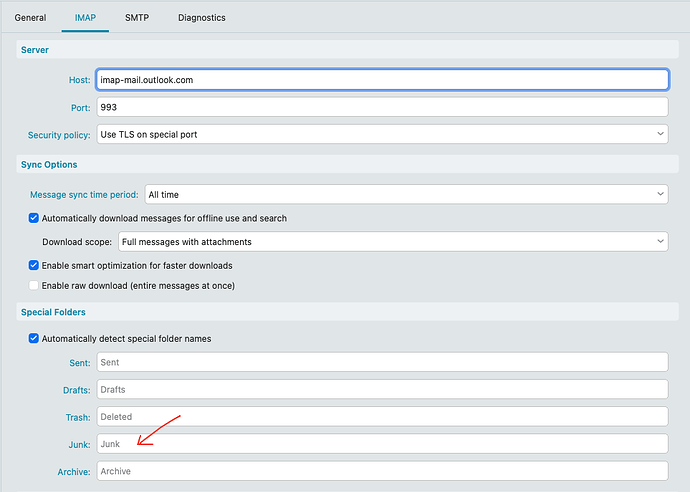Click the Sync Options section header
The height and width of the screenshot is (492, 690).
coord(49,164)
